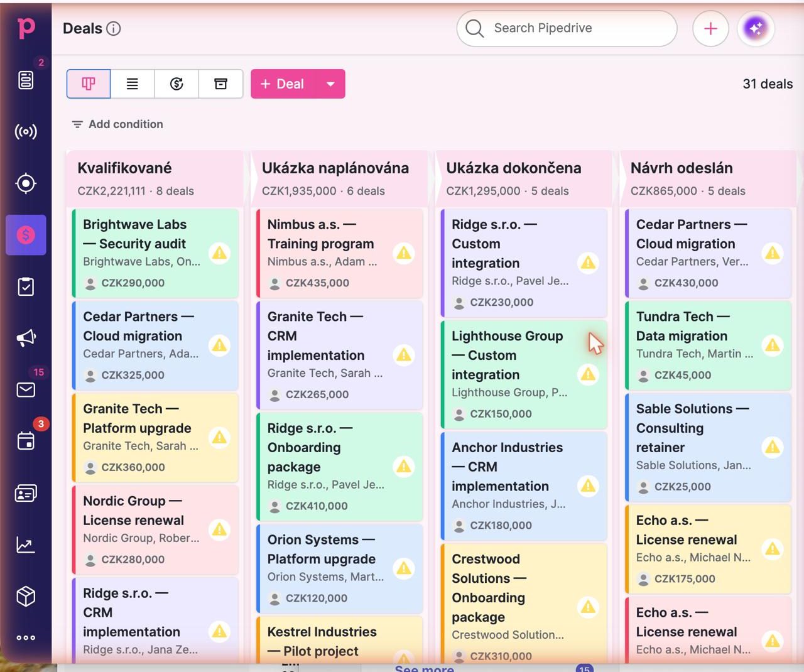Open the Leads inbox sidebar icon
This screenshot has width=804, height=672.
coord(26,80)
